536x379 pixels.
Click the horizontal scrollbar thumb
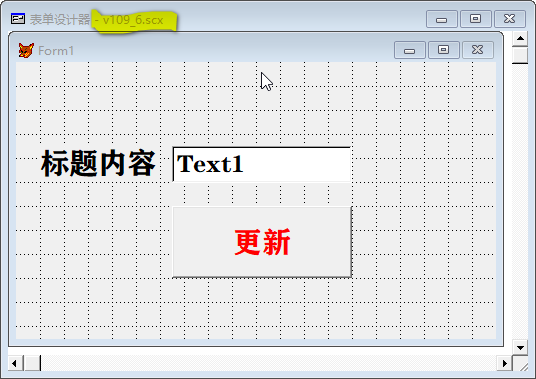32,363
